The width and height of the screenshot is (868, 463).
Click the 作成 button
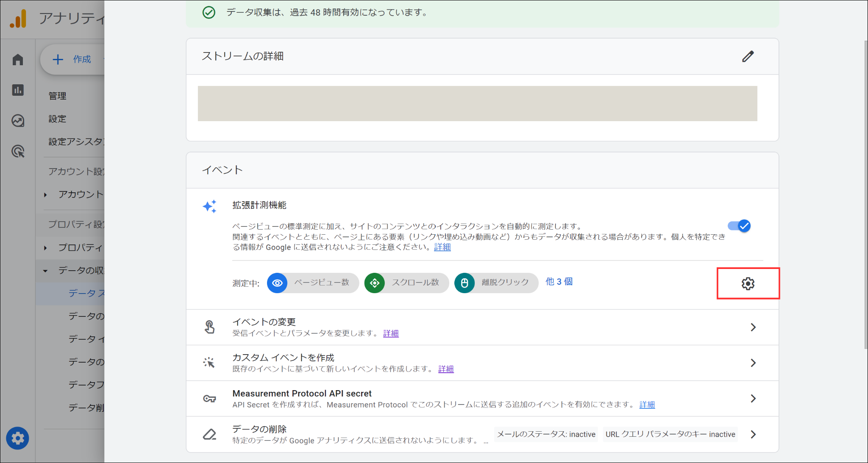point(73,59)
